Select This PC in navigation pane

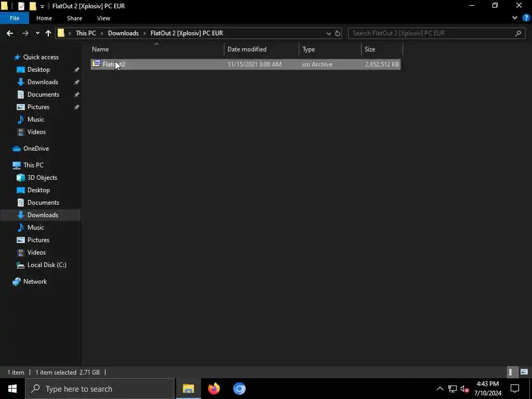click(x=33, y=165)
